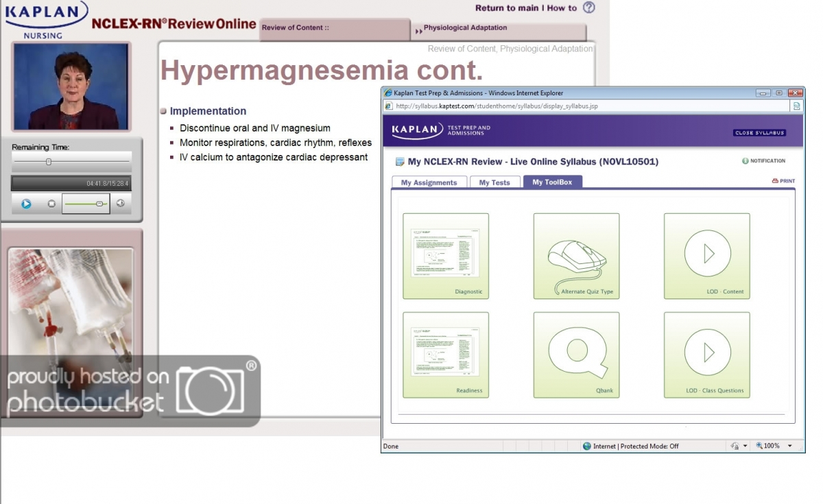Select the My ToolBox tab

[x=552, y=182]
